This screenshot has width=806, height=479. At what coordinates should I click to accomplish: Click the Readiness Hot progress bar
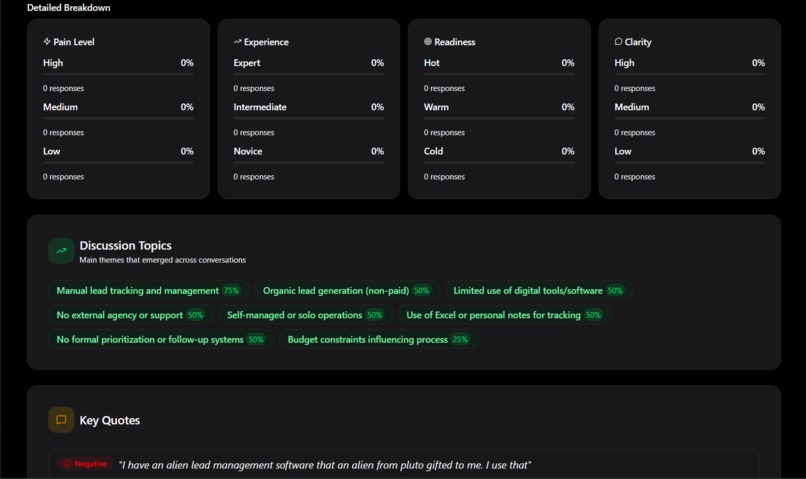tap(499, 75)
